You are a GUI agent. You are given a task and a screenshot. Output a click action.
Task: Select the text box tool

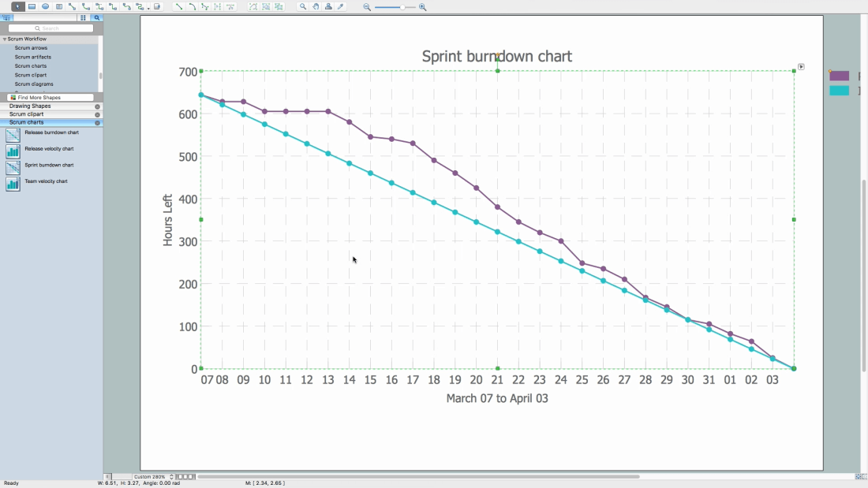tap(59, 6)
